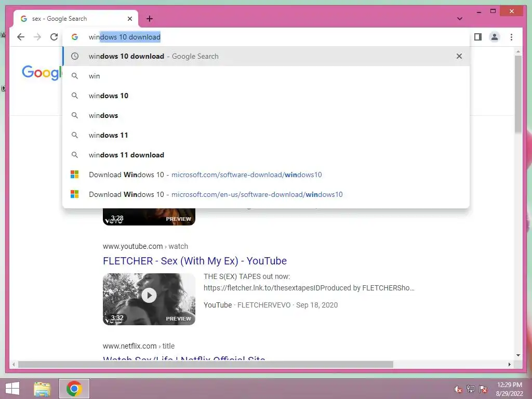The height and width of the screenshot is (399, 532).
Task: Open the Chrome profile avatar
Action: pos(495,37)
